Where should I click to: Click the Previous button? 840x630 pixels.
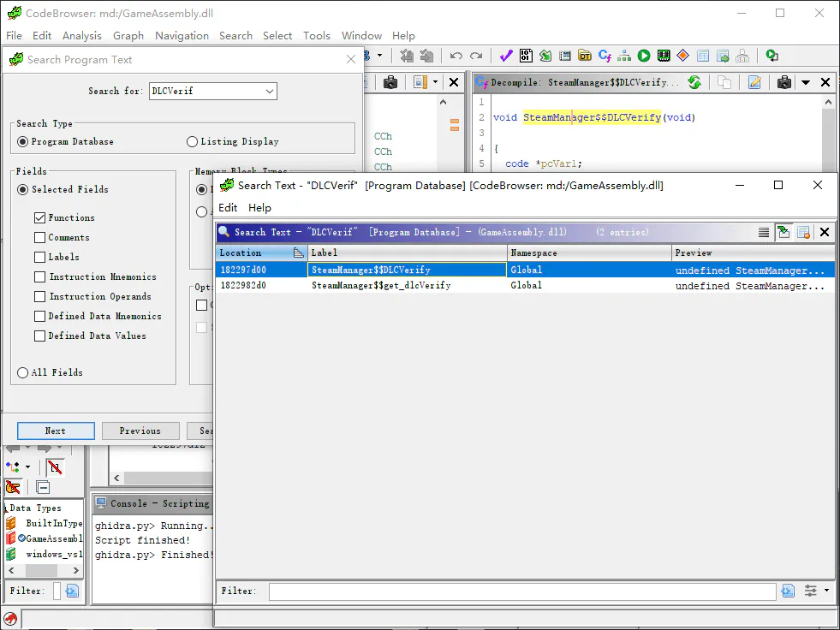pyautogui.click(x=140, y=431)
